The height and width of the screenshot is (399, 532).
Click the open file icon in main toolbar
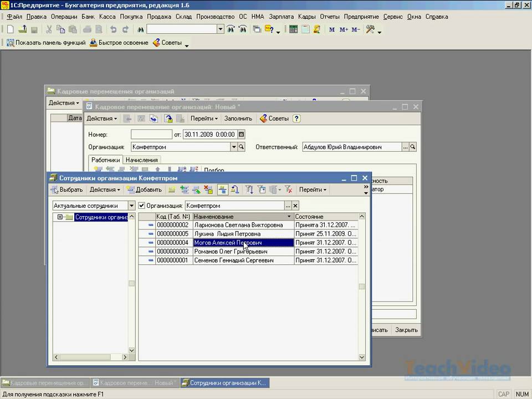coord(22,29)
